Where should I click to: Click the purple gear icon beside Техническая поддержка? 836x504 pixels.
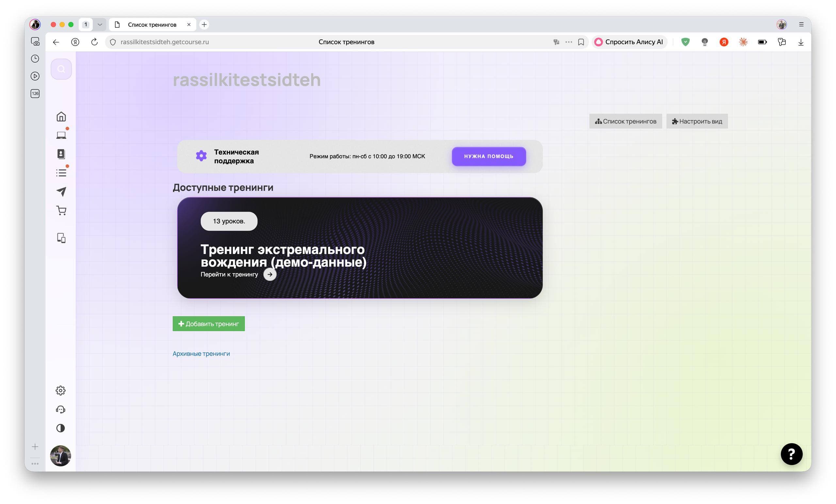201,156
